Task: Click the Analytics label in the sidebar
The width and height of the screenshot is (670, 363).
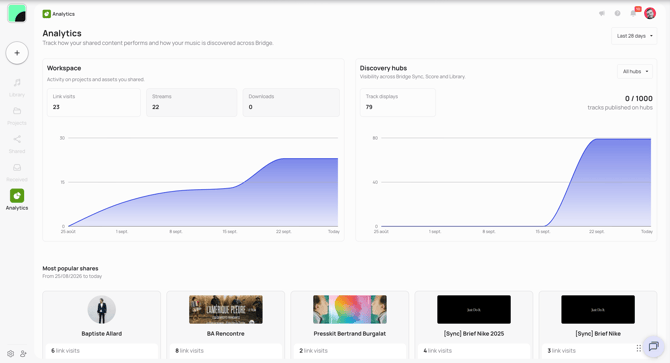Action: coord(17,208)
